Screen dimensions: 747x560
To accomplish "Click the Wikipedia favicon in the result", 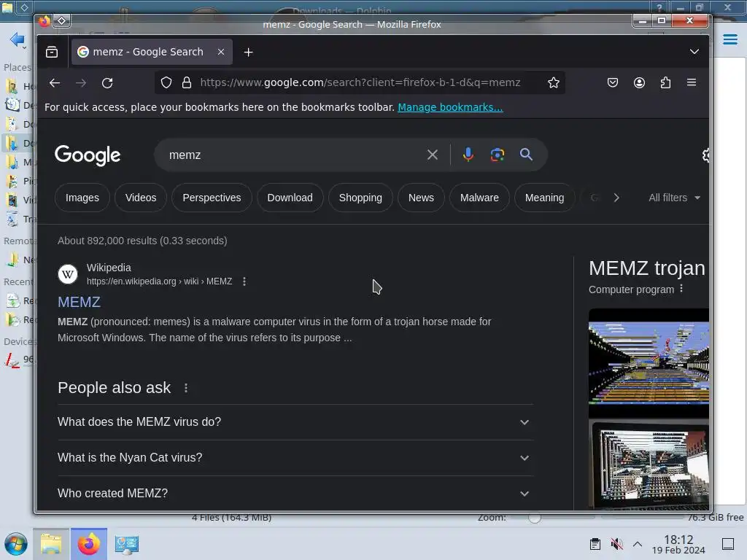I will click(68, 274).
